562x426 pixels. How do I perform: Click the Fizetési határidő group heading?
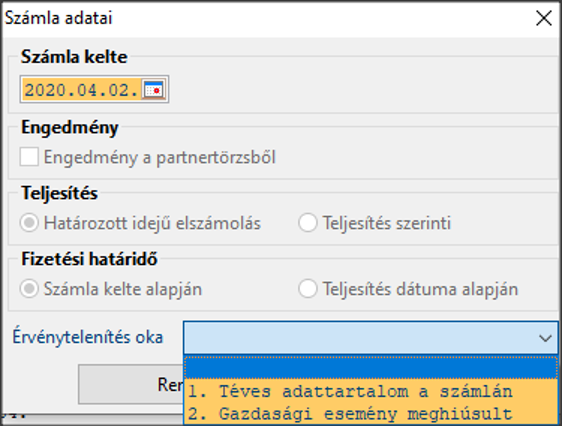click(x=89, y=259)
